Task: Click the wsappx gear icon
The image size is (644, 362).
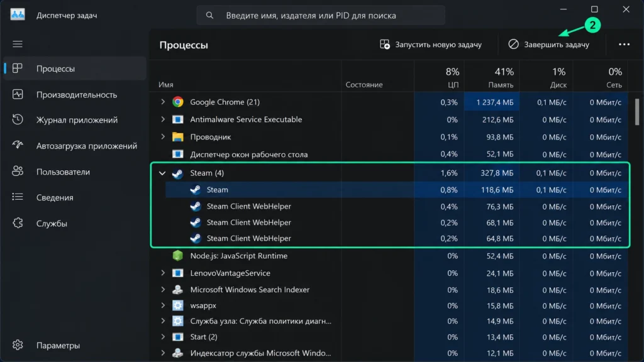Action: [x=178, y=305]
